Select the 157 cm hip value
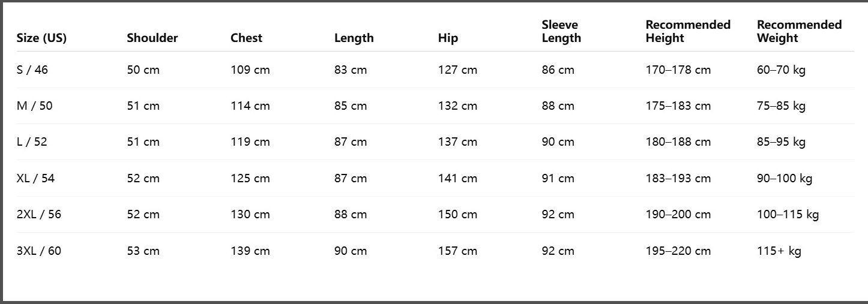 click(457, 251)
